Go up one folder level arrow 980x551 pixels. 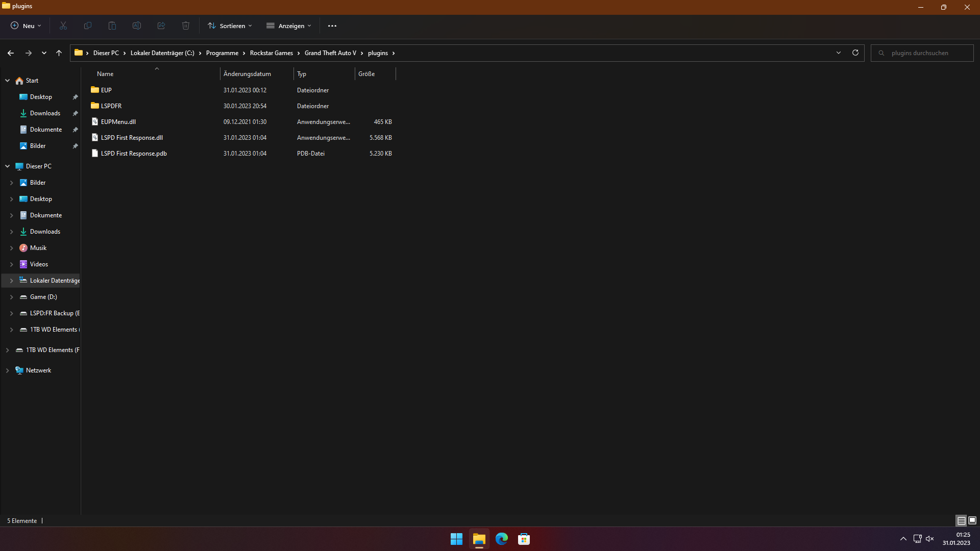pos(59,53)
